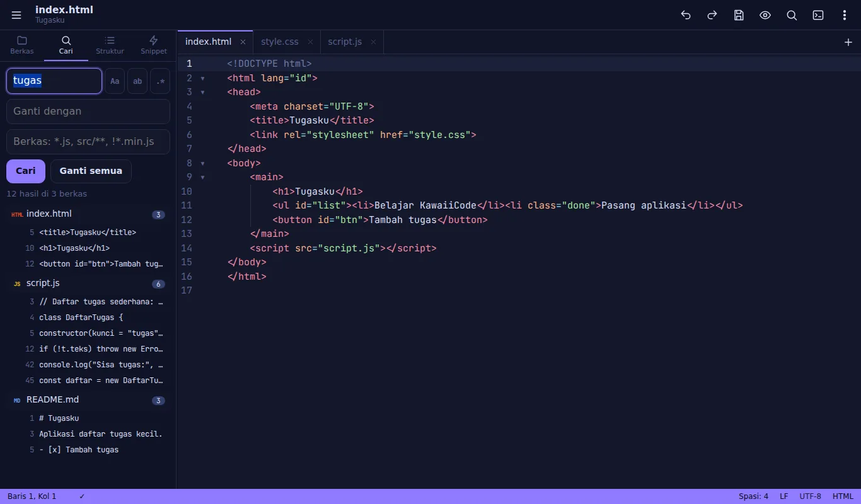The height and width of the screenshot is (504, 861).
Task: Collapse script.js search results group
Action: [x=88, y=283]
